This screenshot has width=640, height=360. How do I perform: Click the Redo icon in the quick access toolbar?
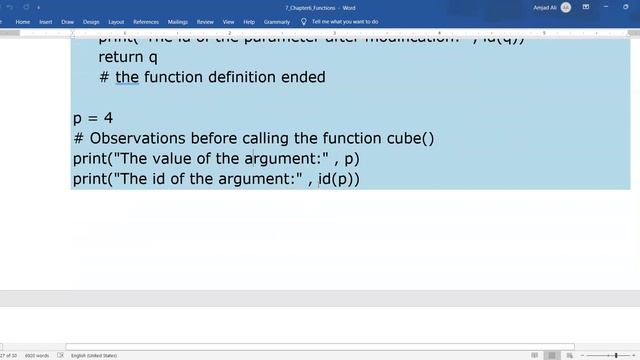(26, 7)
